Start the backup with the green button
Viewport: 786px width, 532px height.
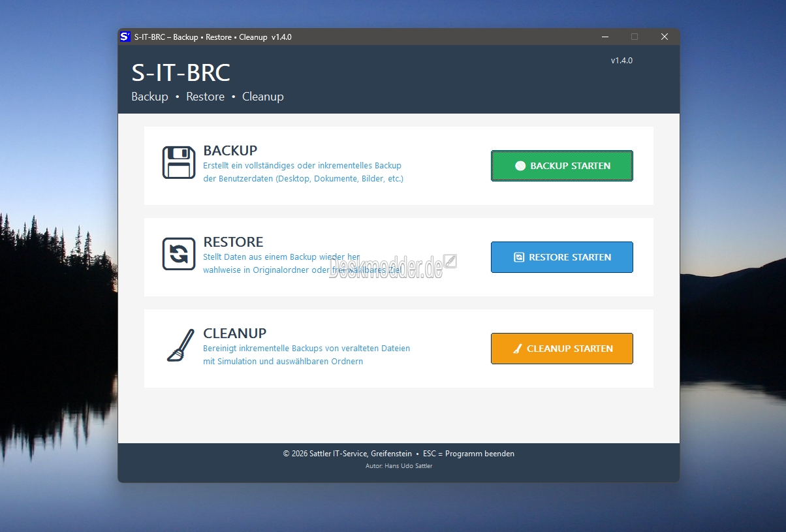coord(561,166)
